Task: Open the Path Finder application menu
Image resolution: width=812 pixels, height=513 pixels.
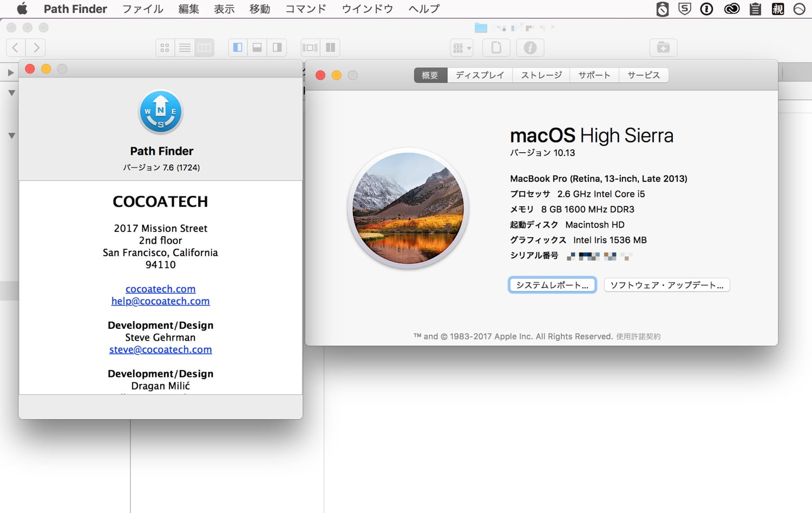Action: tap(75, 9)
